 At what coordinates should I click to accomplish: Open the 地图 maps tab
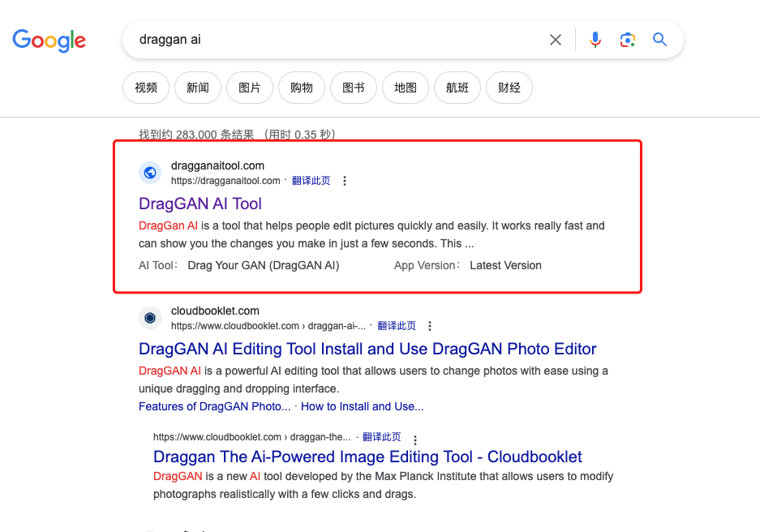[405, 88]
